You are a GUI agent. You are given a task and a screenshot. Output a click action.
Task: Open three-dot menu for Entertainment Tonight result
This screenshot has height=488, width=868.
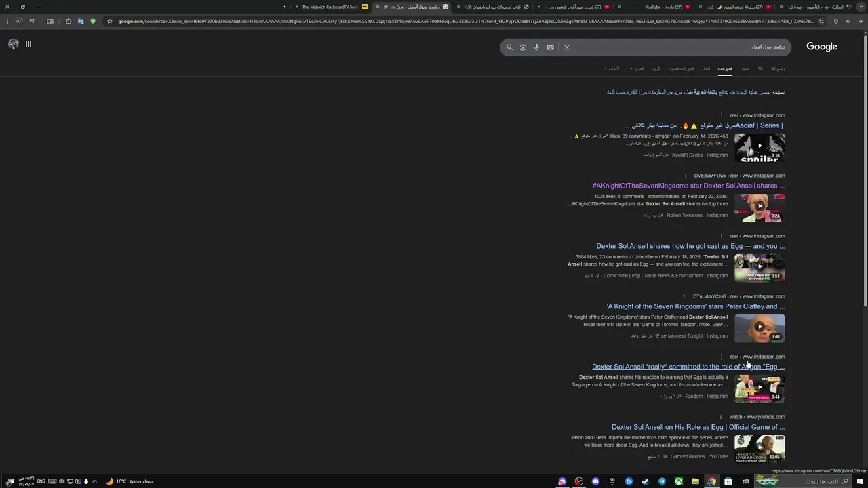pyautogui.click(x=684, y=296)
